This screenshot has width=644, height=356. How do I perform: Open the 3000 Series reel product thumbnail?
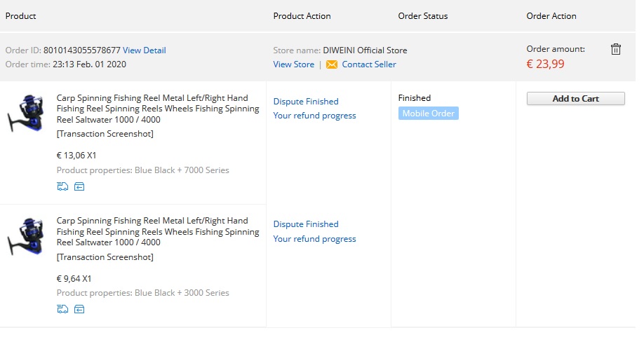(x=25, y=236)
